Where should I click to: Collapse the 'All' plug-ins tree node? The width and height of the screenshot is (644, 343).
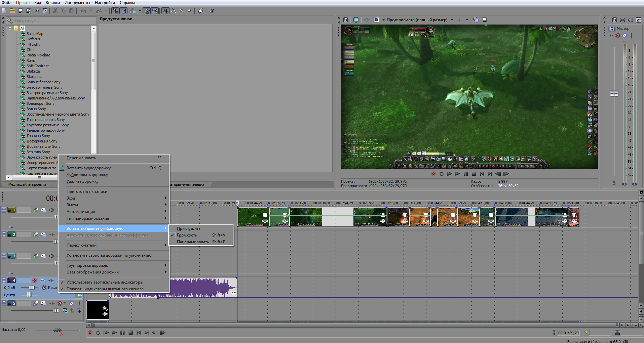tap(10, 28)
